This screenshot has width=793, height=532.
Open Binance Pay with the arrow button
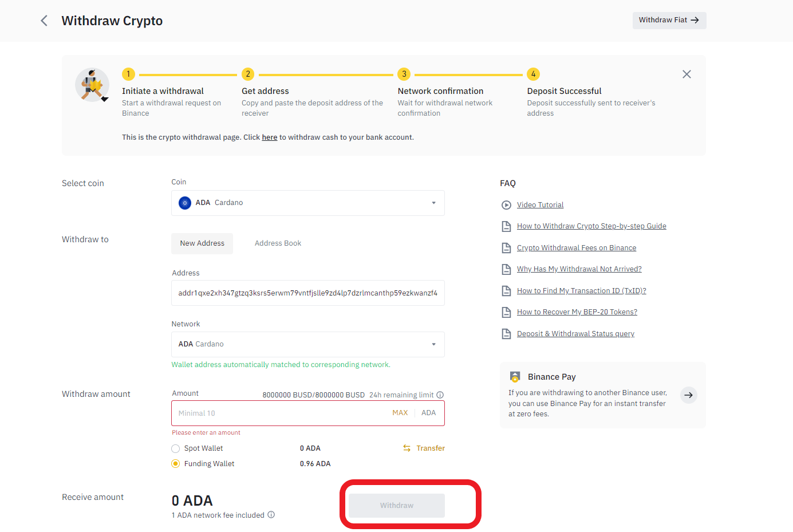point(689,395)
